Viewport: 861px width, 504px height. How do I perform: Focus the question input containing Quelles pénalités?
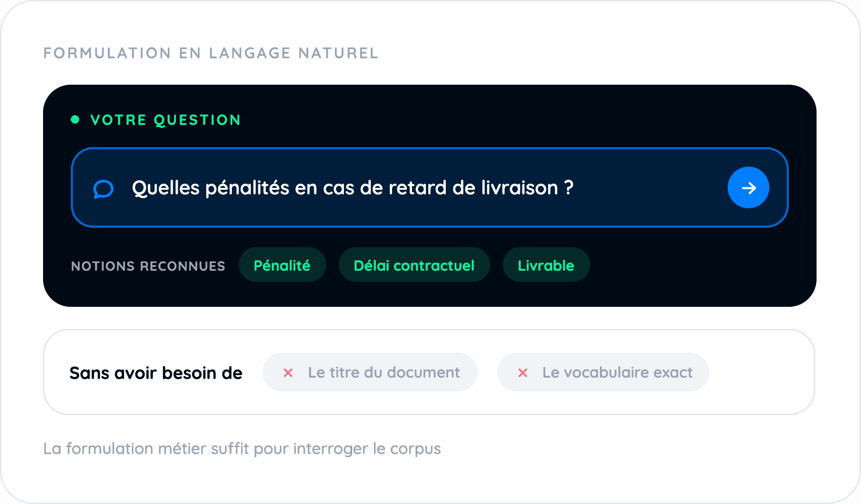pos(430,187)
